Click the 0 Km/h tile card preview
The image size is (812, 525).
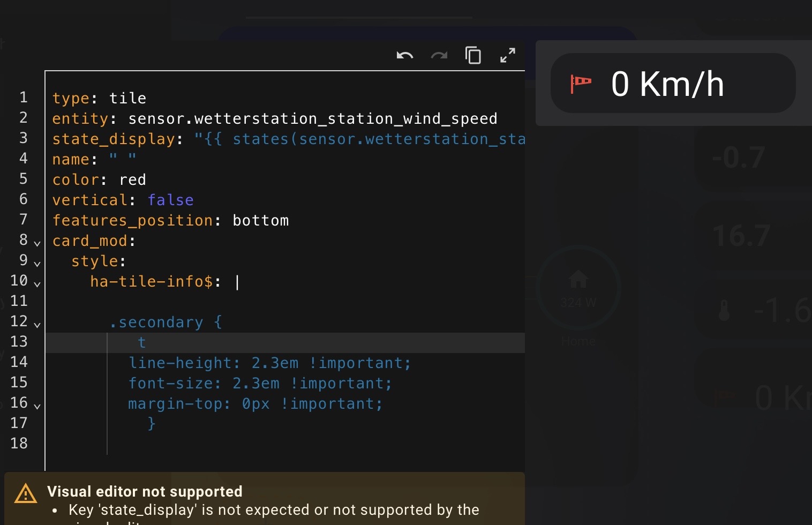coord(673,84)
